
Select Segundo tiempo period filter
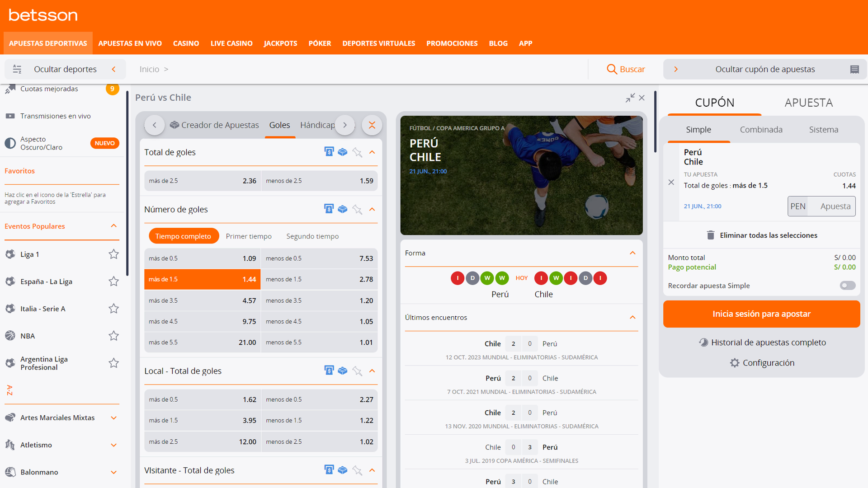(x=312, y=236)
